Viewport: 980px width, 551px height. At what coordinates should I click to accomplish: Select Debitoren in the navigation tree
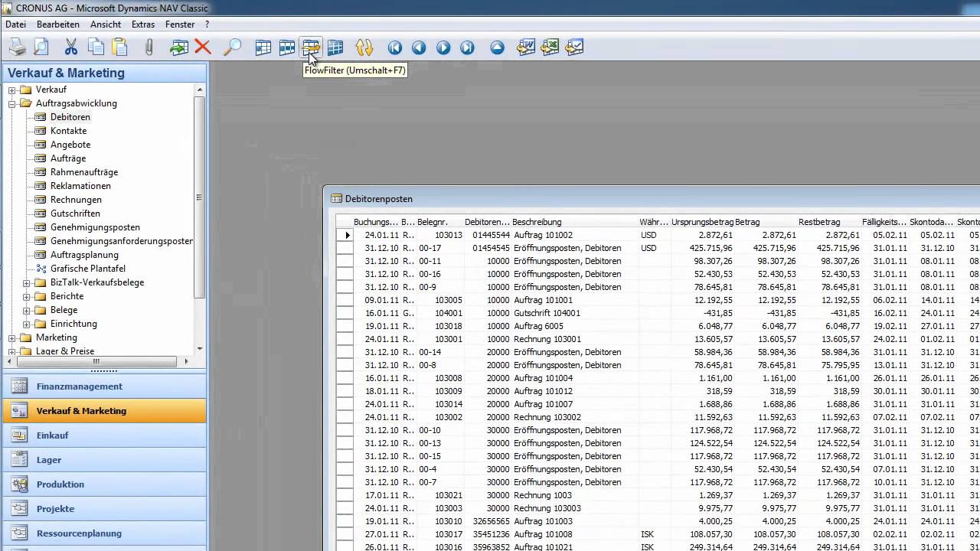70,117
